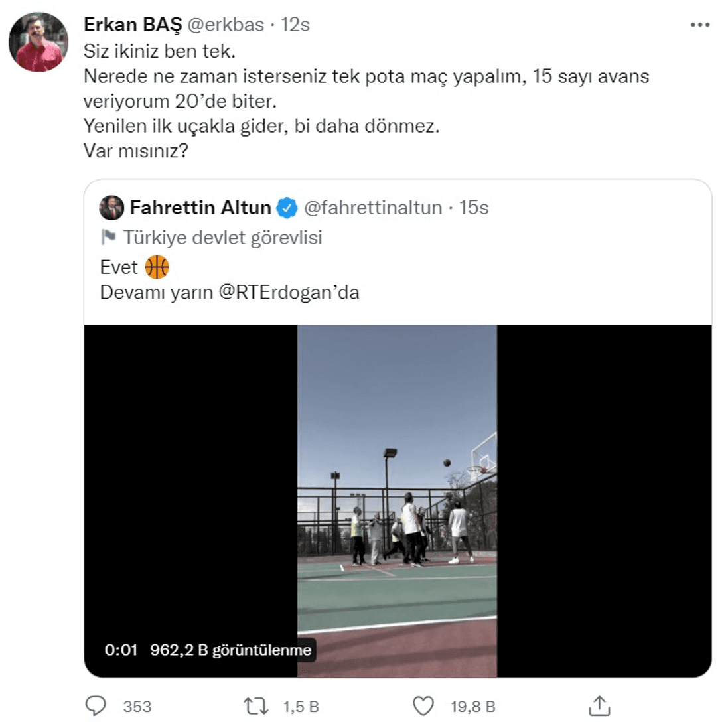This screenshot has height=728, width=726.
Task: Click Fahrettin Altun's small avatar
Action: pos(111,208)
